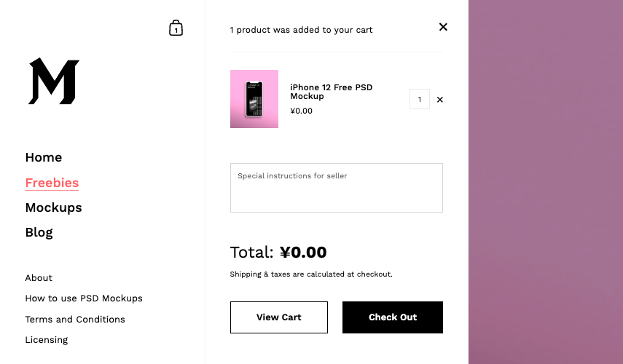
Task: Go to the Home menu item
Action: point(44,157)
